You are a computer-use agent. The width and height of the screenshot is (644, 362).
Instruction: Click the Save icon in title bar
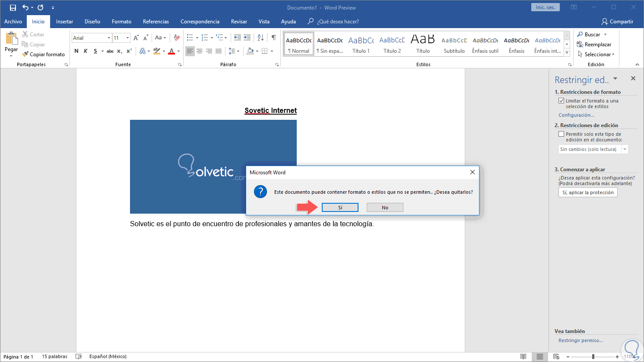pyautogui.click(x=13, y=8)
